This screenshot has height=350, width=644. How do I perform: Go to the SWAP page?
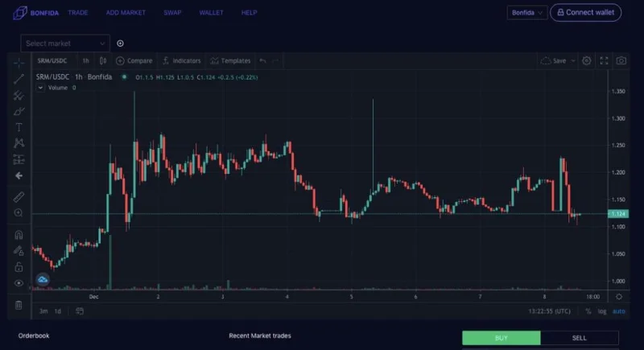click(x=172, y=13)
